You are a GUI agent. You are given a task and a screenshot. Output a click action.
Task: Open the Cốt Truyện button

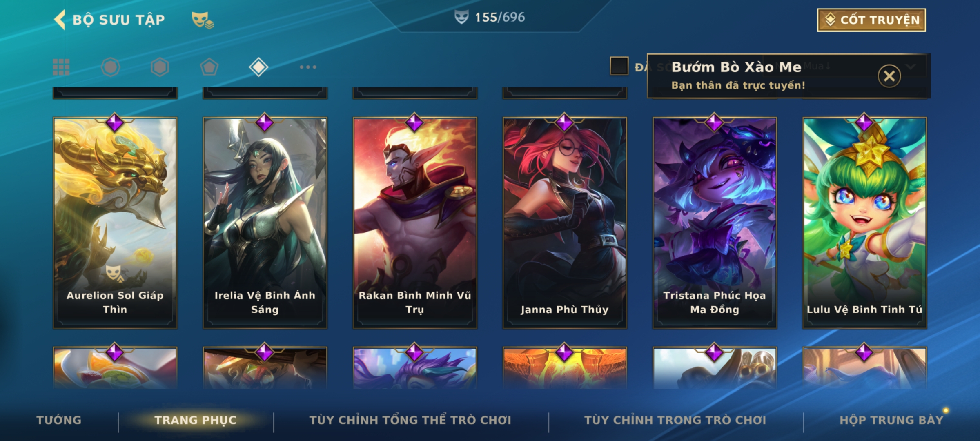[871, 20]
